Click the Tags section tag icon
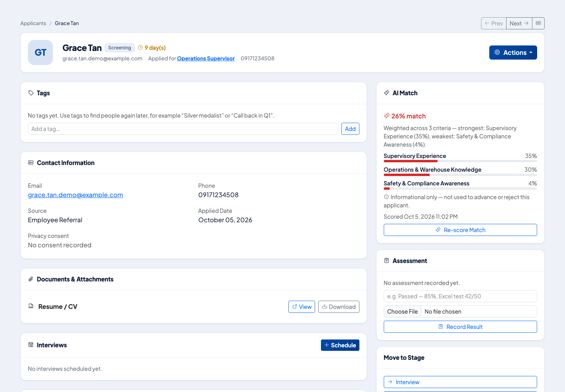The image size is (565, 392). coord(31,93)
